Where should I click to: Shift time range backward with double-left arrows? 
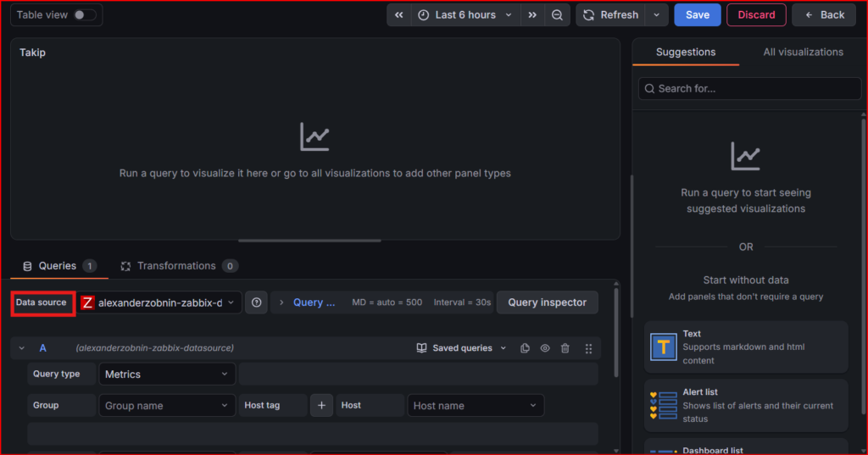pos(399,15)
